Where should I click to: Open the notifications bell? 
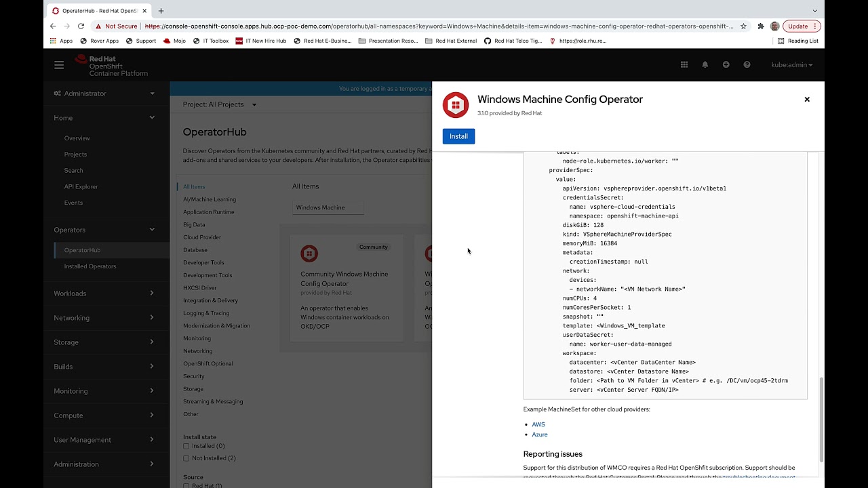pos(705,64)
